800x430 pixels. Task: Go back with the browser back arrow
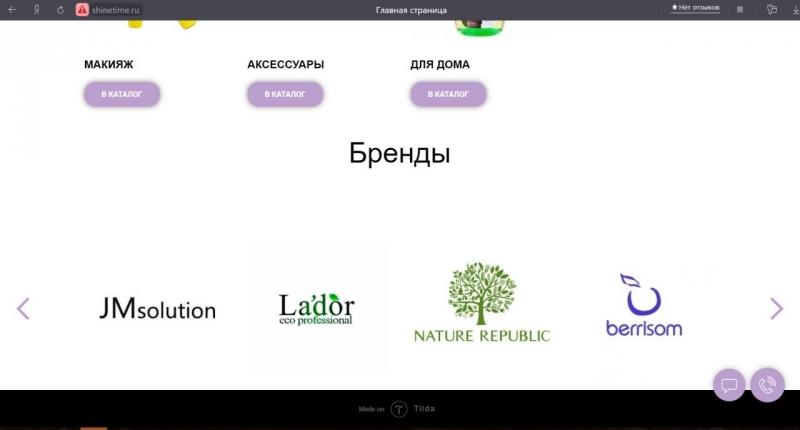[12, 10]
